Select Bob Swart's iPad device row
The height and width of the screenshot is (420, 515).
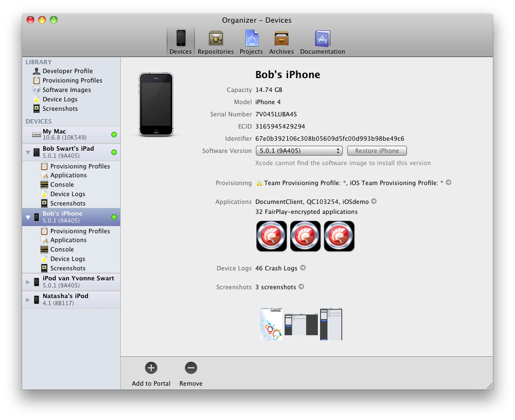tap(71, 152)
